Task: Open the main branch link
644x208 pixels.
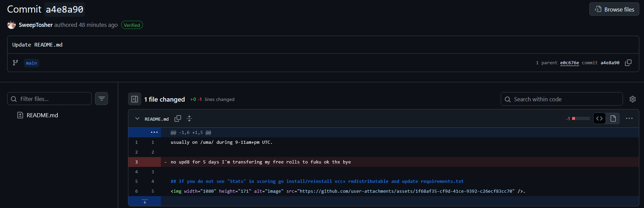Action: 32,63
